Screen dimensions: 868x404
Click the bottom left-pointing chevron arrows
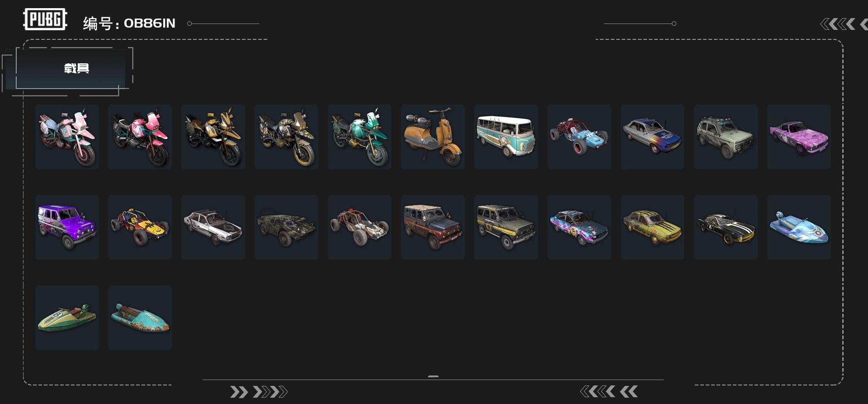click(x=609, y=391)
